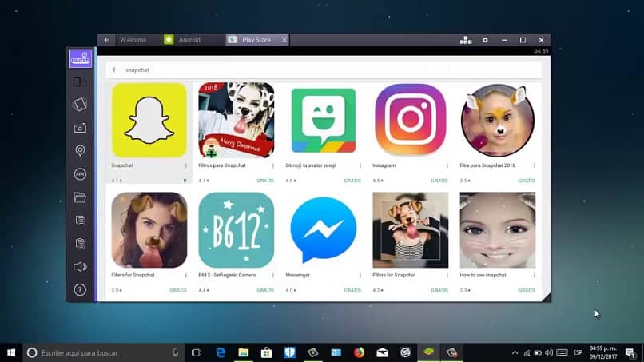Open options menu for Bitmoji card

pos(360,165)
